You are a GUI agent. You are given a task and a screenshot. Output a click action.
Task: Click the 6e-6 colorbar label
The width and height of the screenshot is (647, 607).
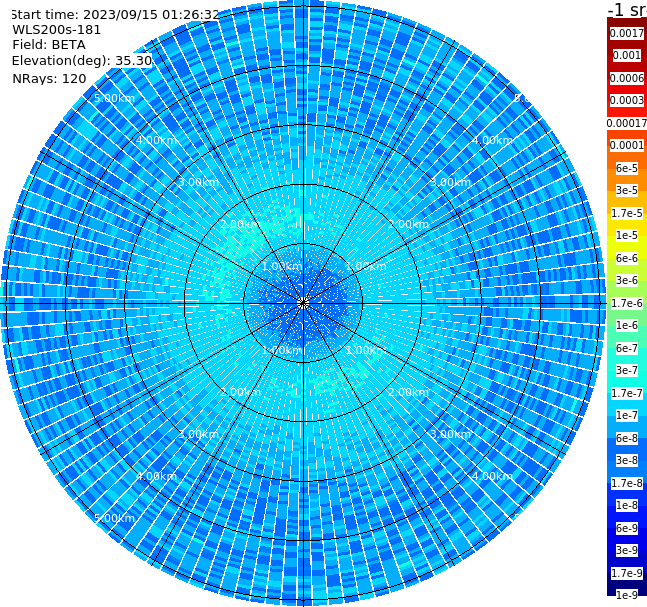pos(627,258)
